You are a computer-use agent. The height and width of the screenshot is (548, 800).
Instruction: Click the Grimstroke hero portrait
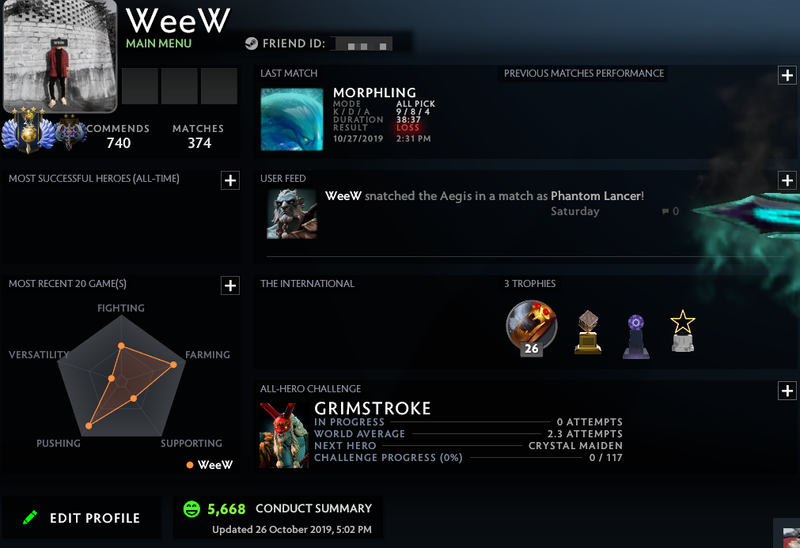coord(284,435)
